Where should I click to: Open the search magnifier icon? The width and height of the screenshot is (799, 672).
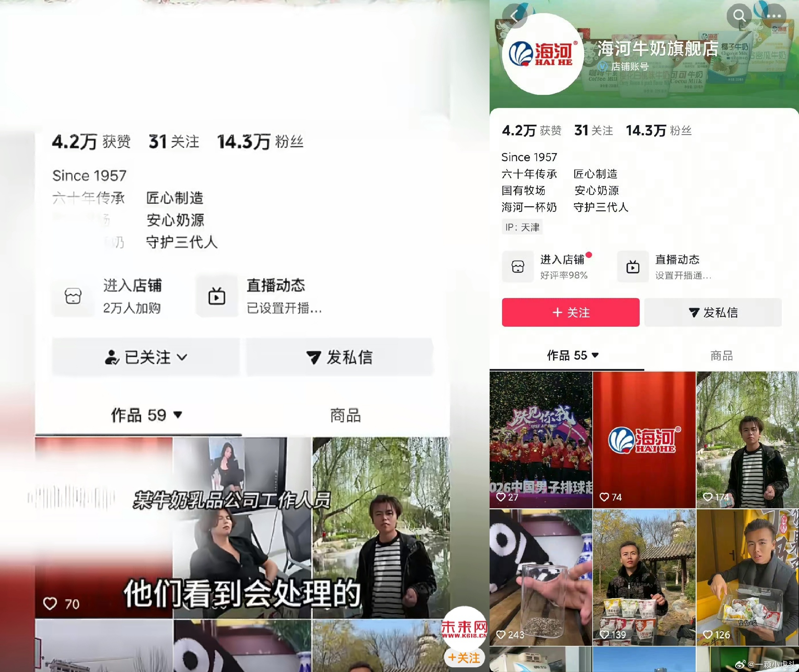[739, 16]
